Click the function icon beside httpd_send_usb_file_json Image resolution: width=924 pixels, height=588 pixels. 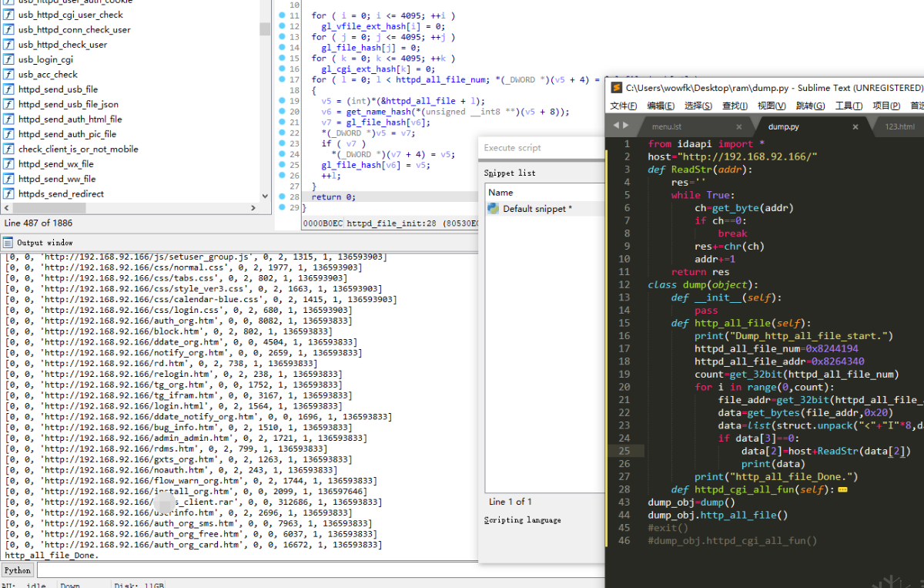click(8, 104)
